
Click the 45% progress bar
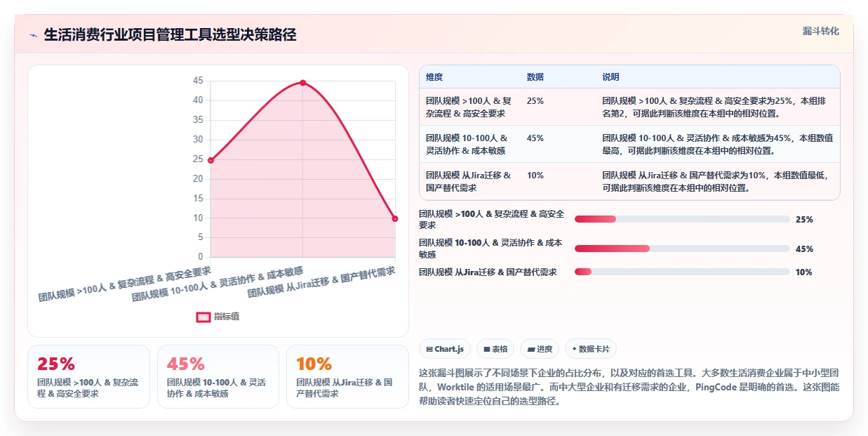682,249
